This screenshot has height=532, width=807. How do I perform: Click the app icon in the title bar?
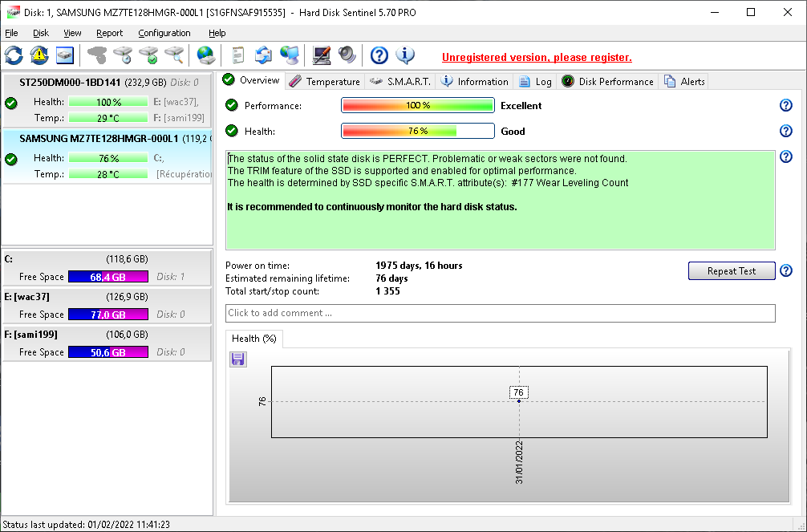(14, 12)
